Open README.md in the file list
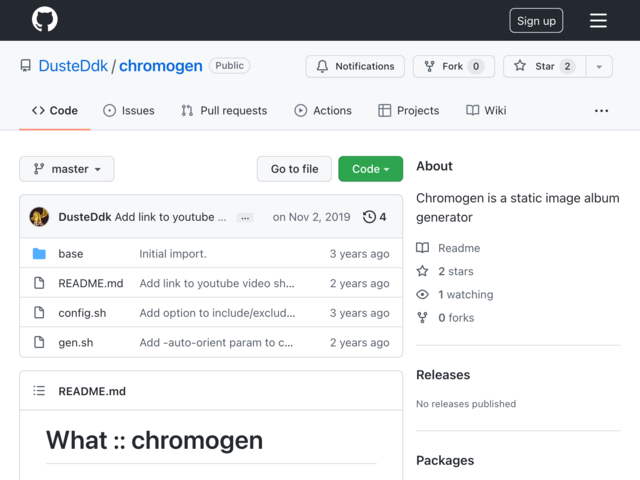Screen dimensions: 640x480 click(91, 283)
